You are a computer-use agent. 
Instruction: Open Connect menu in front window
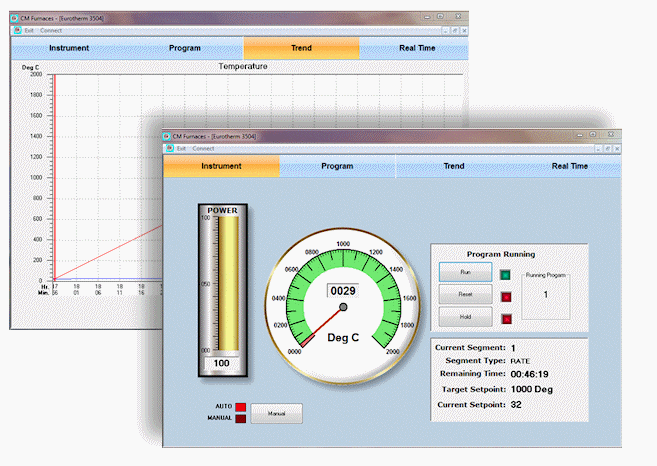(203, 148)
